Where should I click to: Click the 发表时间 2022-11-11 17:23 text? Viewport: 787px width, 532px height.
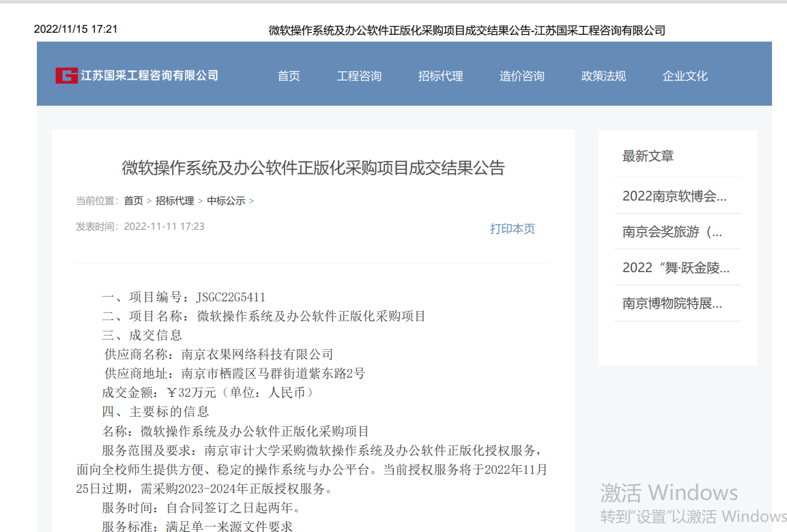pos(140,226)
